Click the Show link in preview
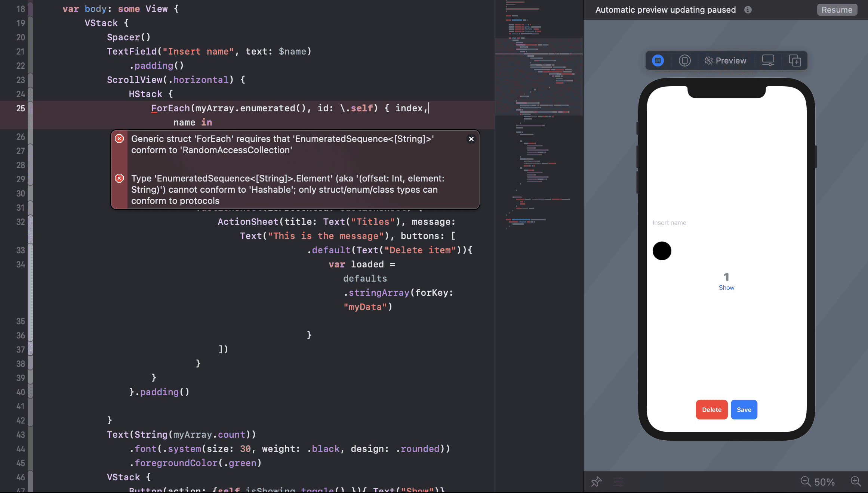The width and height of the screenshot is (868, 493). point(726,288)
